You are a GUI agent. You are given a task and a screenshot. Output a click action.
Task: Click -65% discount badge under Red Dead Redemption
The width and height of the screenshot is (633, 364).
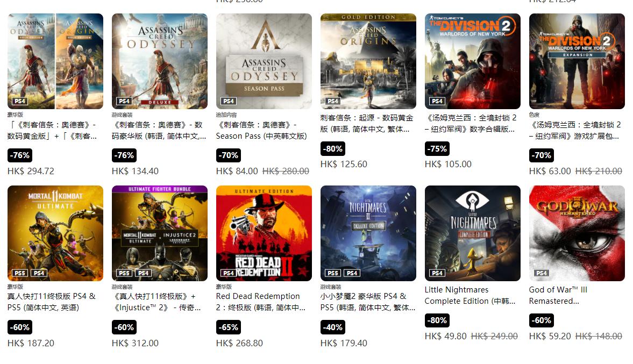pyautogui.click(x=229, y=327)
